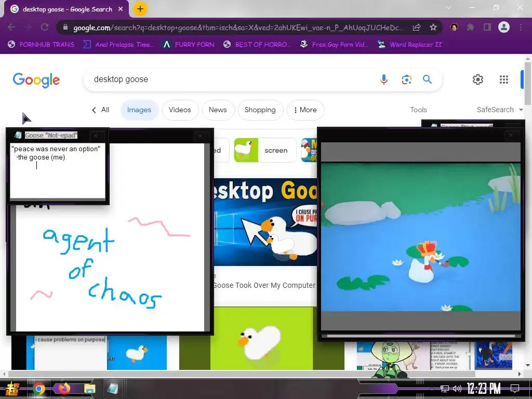Open the Windows Start button
532x399 pixels.
click(x=12, y=389)
